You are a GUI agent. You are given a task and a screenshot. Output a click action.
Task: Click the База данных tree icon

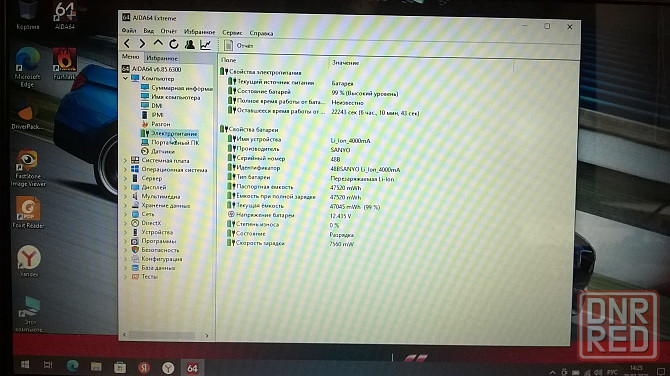(135, 268)
